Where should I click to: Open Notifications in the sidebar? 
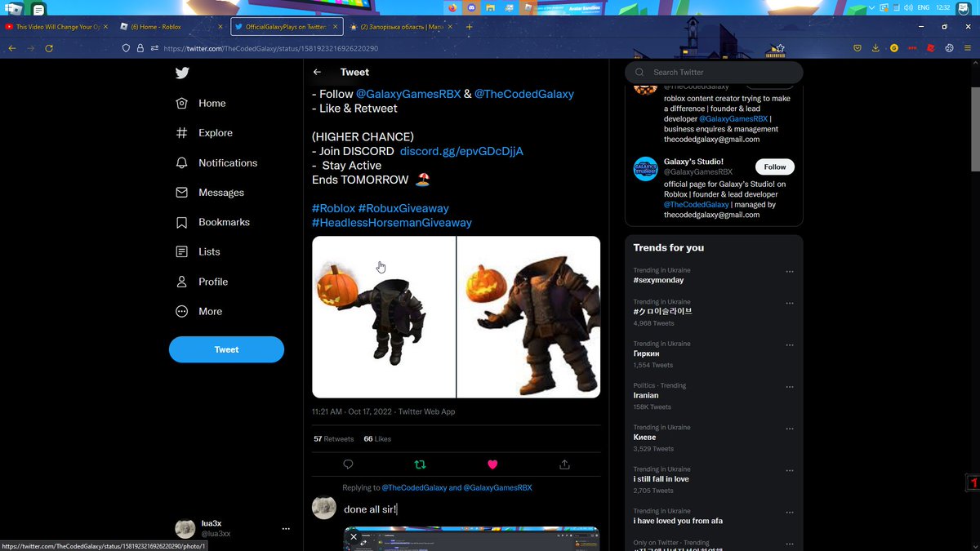click(x=216, y=162)
